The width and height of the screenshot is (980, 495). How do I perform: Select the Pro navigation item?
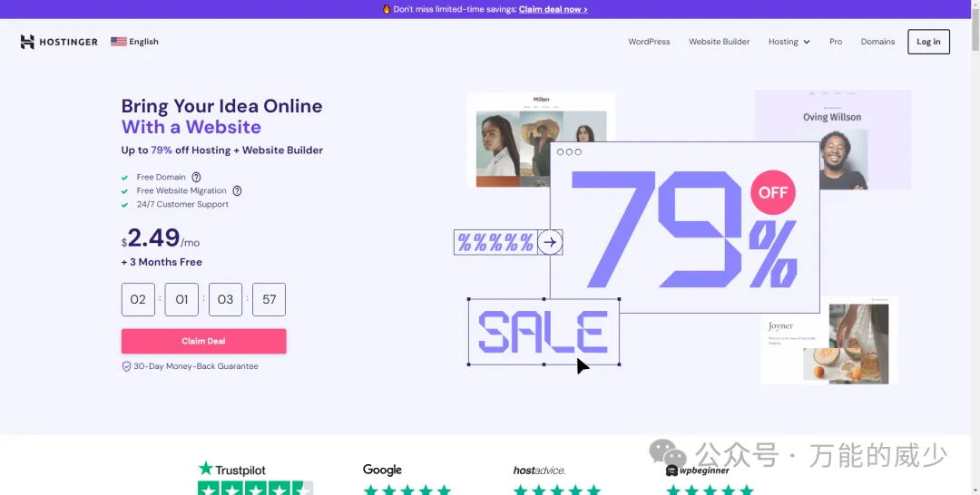click(836, 42)
